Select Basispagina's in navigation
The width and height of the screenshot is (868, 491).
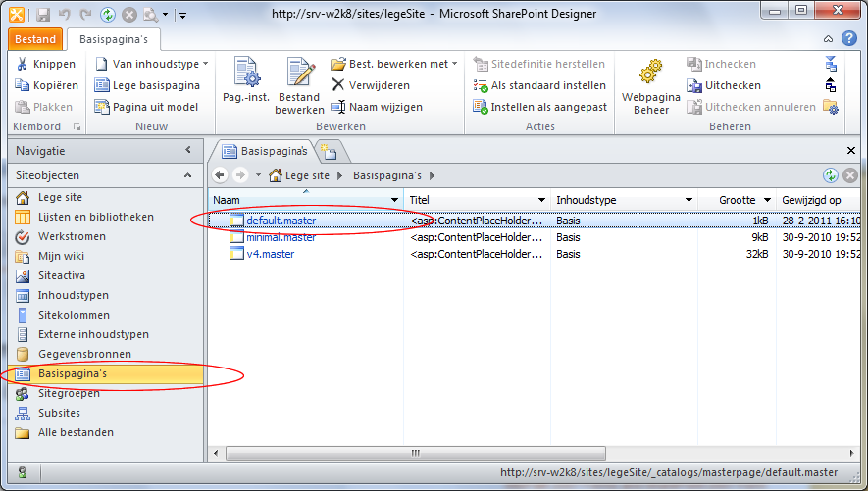point(106,373)
